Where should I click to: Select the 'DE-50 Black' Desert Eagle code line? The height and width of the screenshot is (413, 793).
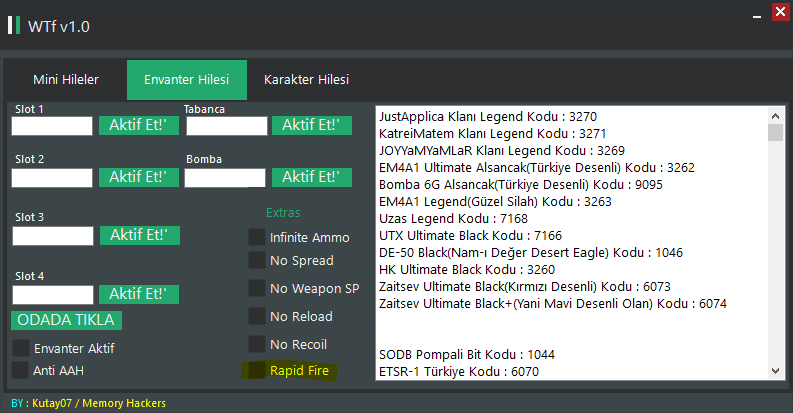coord(531,253)
